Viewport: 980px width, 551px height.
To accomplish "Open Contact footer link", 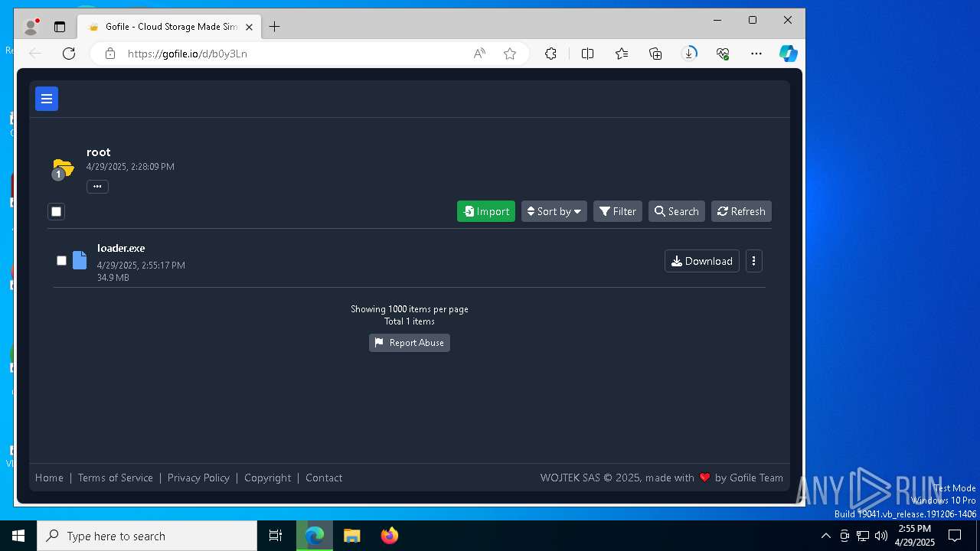I will tap(324, 478).
